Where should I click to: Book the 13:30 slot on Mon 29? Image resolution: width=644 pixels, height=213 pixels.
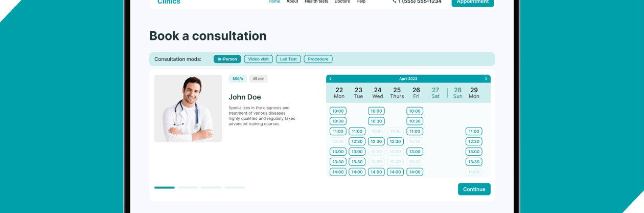[x=474, y=162]
